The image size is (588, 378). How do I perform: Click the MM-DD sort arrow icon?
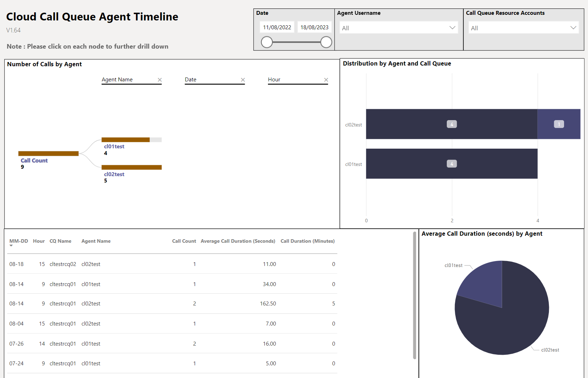(11, 246)
